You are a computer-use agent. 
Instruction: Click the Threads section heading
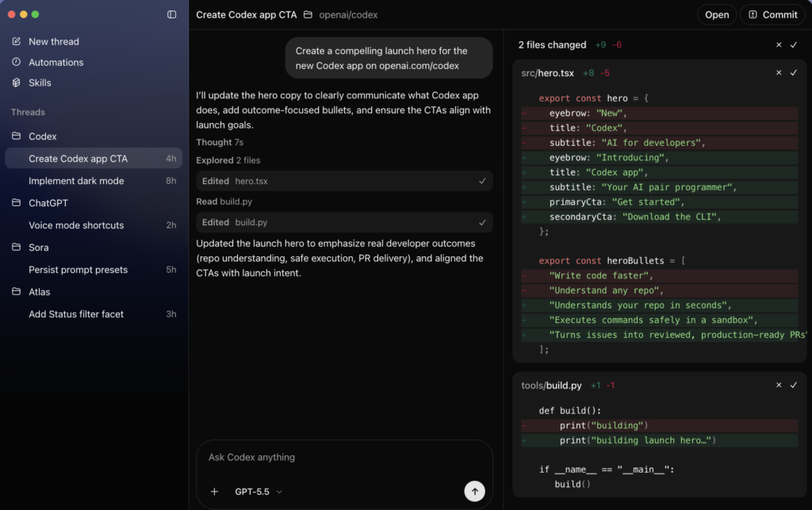[28, 113]
